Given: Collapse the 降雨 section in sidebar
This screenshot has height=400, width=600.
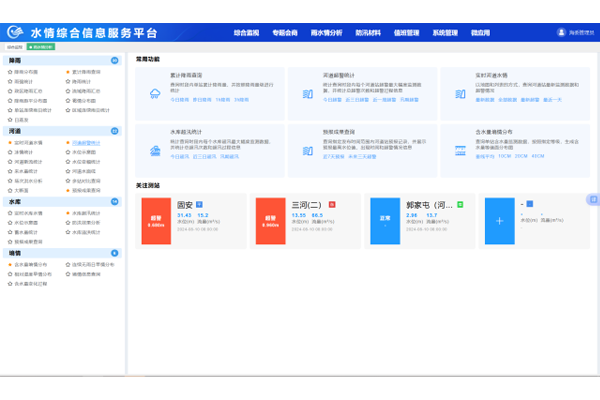Looking at the screenshot, I should 116,61.
